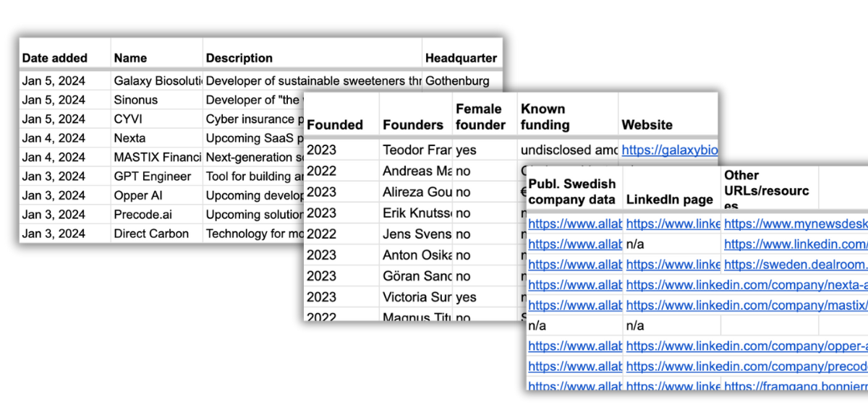Open the linkedin.com/company/precod link
This screenshot has width=868, height=418.
[x=747, y=366]
